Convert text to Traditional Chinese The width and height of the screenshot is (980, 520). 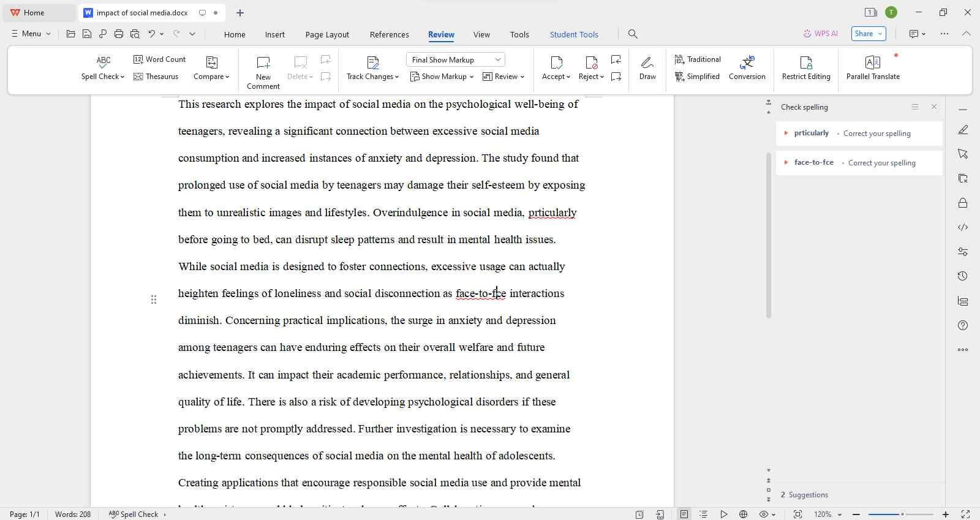[697, 59]
